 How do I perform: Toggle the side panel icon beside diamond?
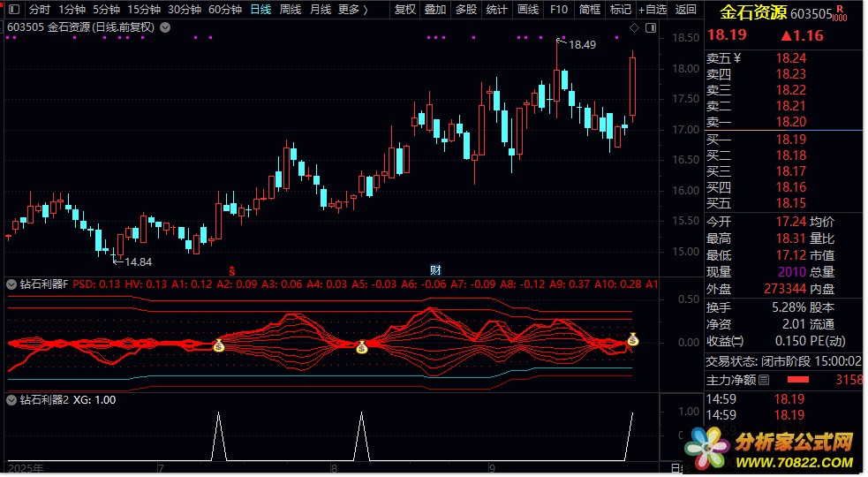(x=647, y=28)
